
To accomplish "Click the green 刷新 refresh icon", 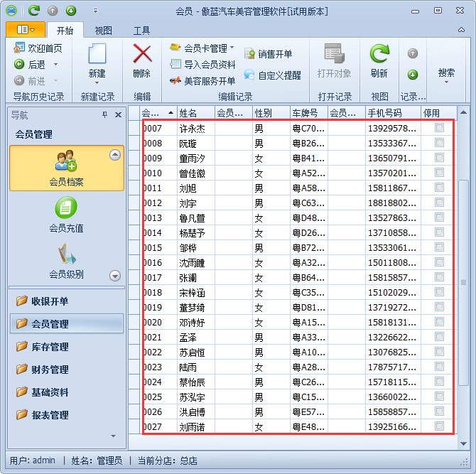I will 379,54.
